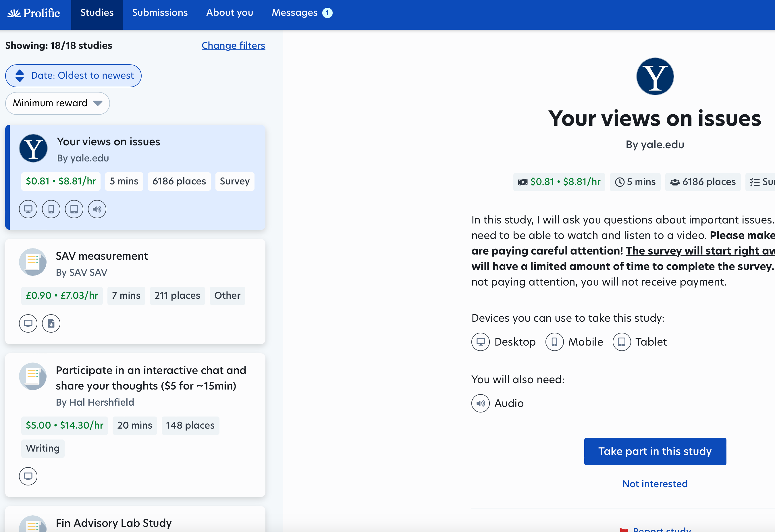Toggle Date: Oldest to newest sort order
This screenshot has height=532, width=775.
73,76
